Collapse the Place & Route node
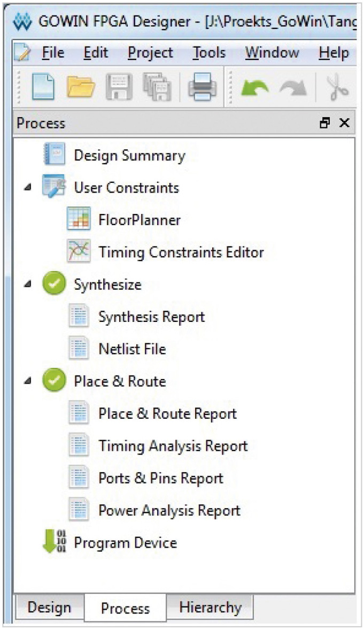The height and width of the screenshot is (630, 364). 27,381
